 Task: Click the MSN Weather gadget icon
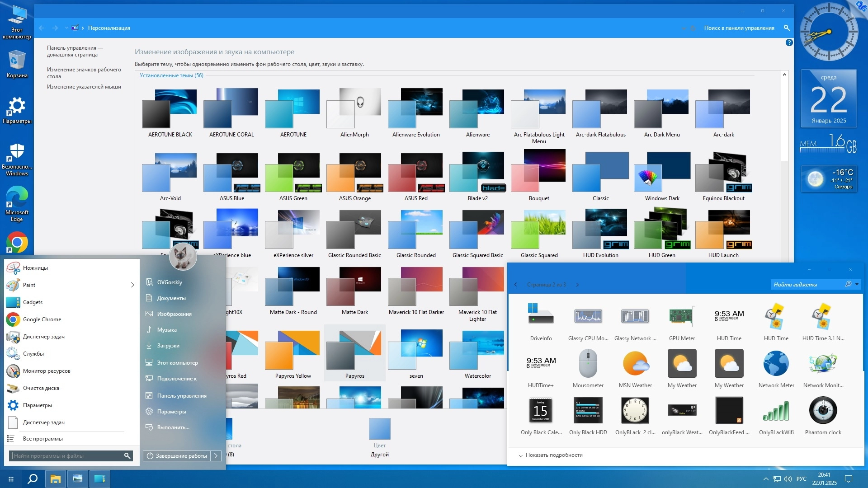[635, 364]
